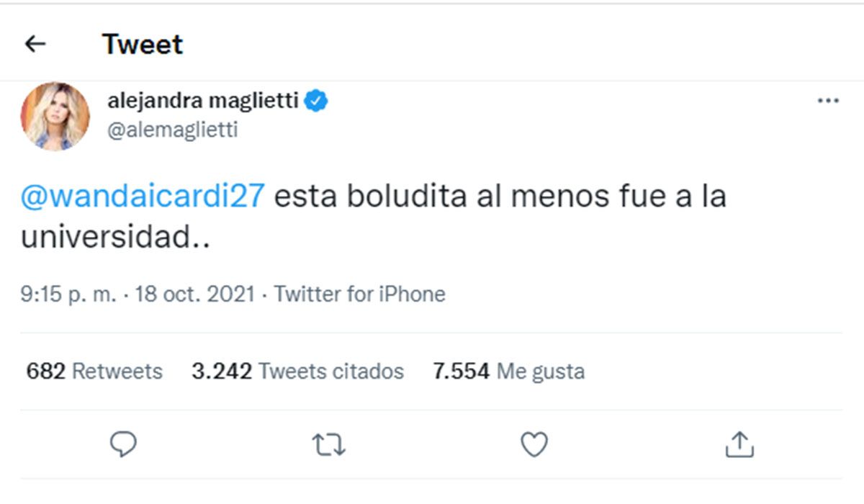Click the 18 oct. 2021 date
The image size is (864, 504).
[x=194, y=294]
